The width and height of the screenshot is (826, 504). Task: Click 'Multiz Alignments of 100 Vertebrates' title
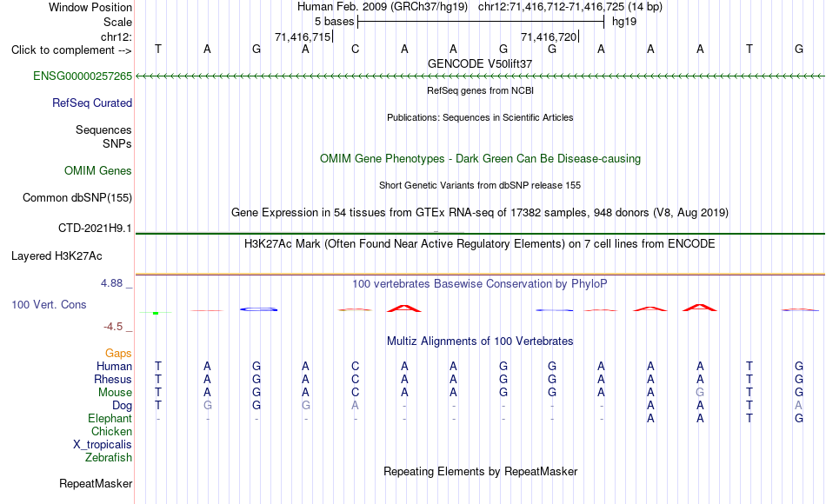point(480,342)
